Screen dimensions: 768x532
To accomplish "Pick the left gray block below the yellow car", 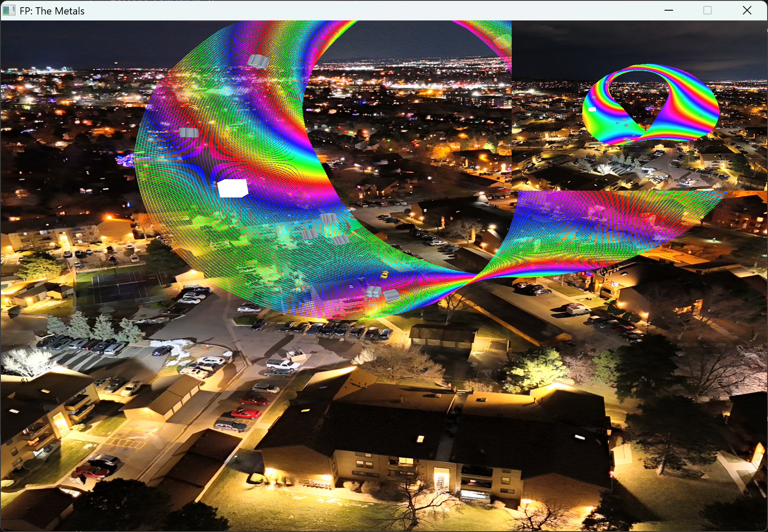I will 373,292.
